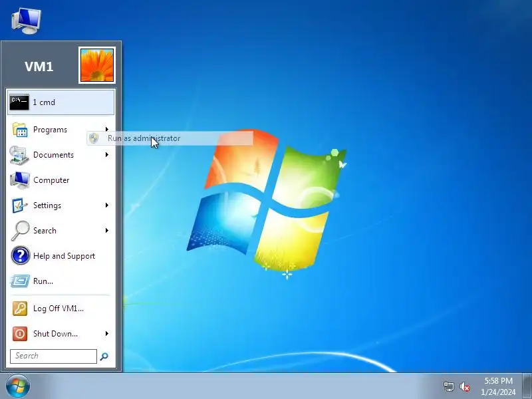Screen dimensions: 532x399
Task: Click the Log Off key icon
Action: click(x=20, y=309)
